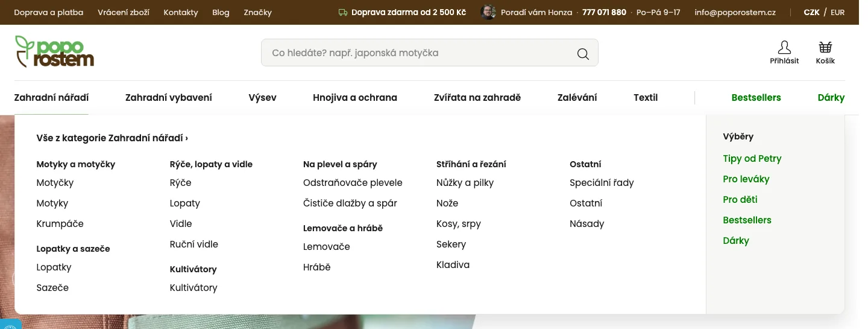Viewport: 868px width, 329px height.
Task: Open Zalévání main menu
Action: (577, 97)
